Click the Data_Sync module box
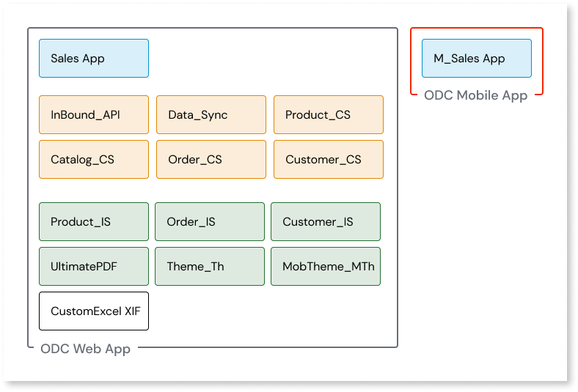The width and height of the screenshot is (578, 392). (x=211, y=114)
